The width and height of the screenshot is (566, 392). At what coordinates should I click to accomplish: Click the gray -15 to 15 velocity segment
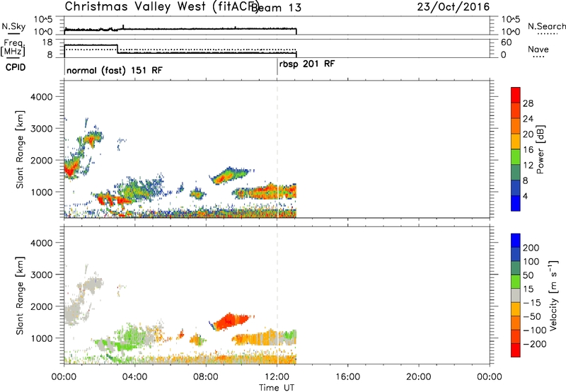point(516,295)
